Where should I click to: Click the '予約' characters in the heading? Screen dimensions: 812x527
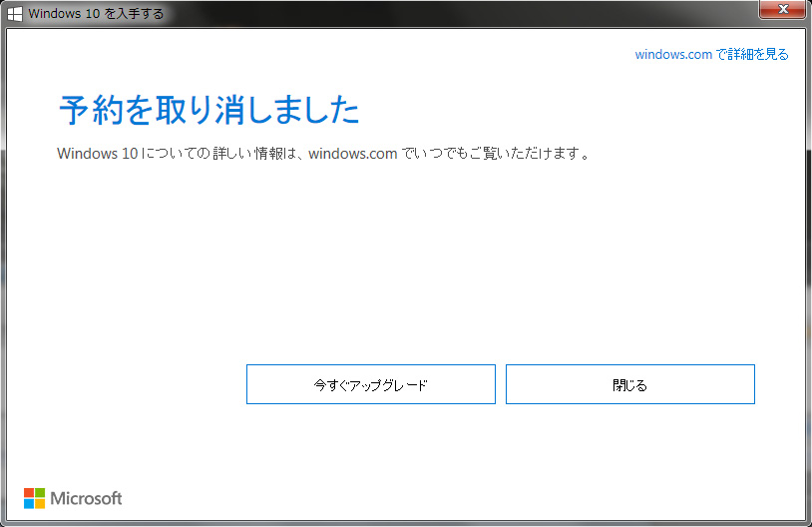click(x=89, y=110)
